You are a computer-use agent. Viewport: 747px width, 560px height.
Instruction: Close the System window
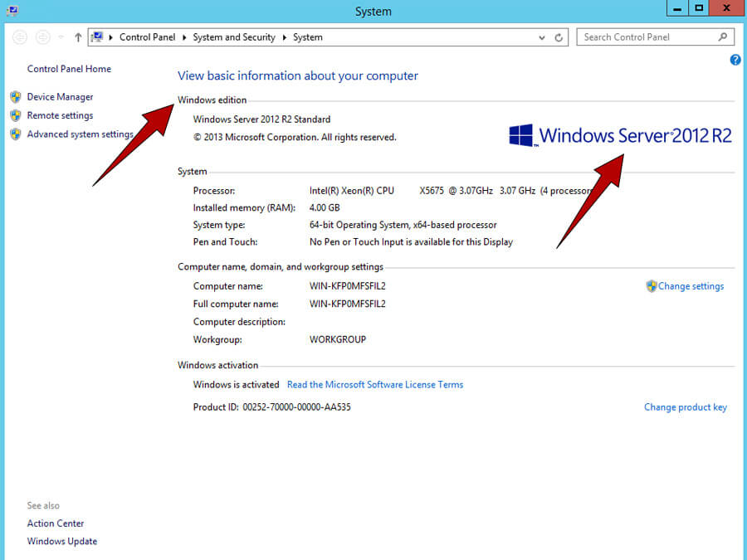pos(727,8)
